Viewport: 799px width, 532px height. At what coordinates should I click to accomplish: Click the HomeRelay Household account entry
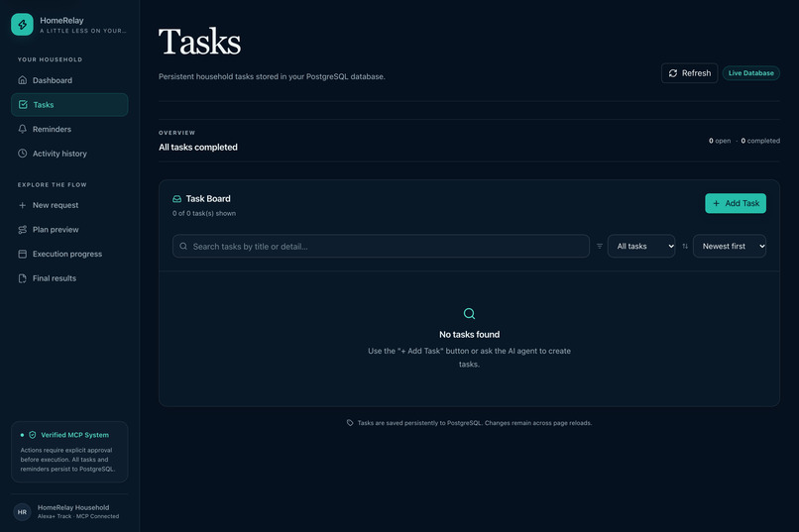[69, 511]
